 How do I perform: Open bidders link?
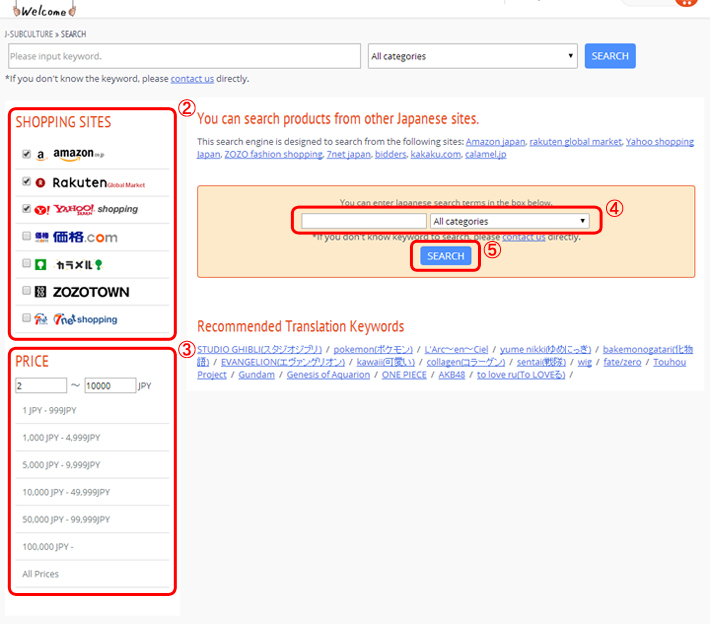point(390,154)
